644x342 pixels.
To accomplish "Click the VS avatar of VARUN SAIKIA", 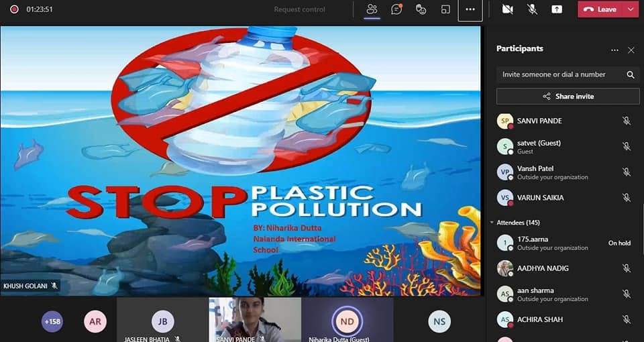I will point(505,197).
